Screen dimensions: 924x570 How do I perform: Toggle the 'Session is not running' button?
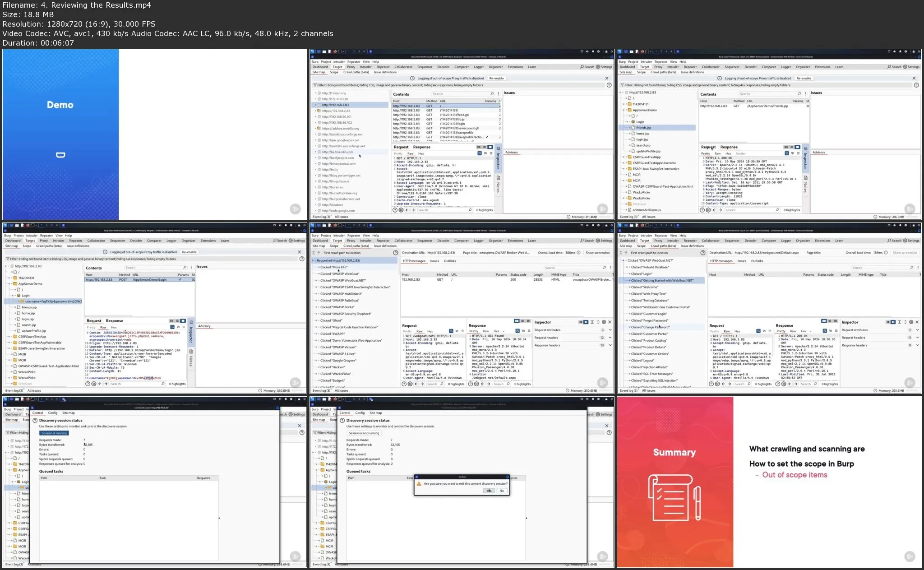point(365,433)
